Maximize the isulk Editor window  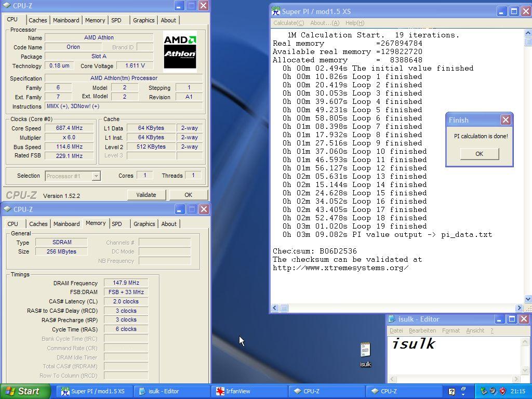tap(512, 319)
